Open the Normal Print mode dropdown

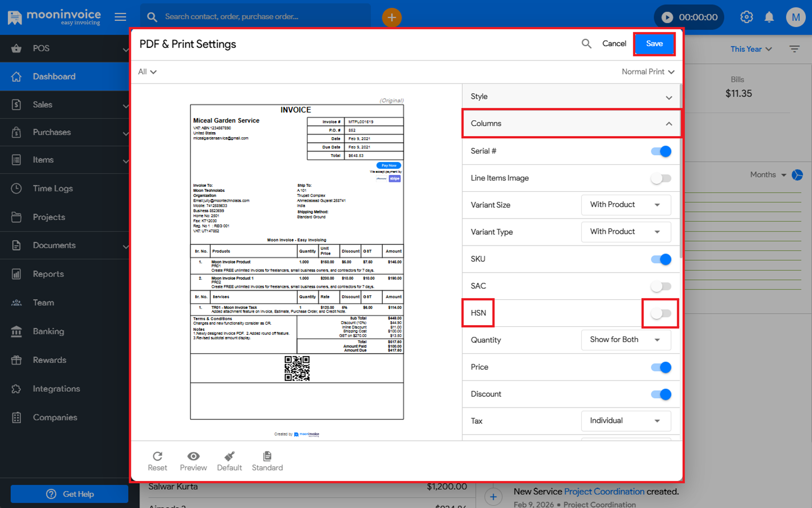tap(648, 72)
